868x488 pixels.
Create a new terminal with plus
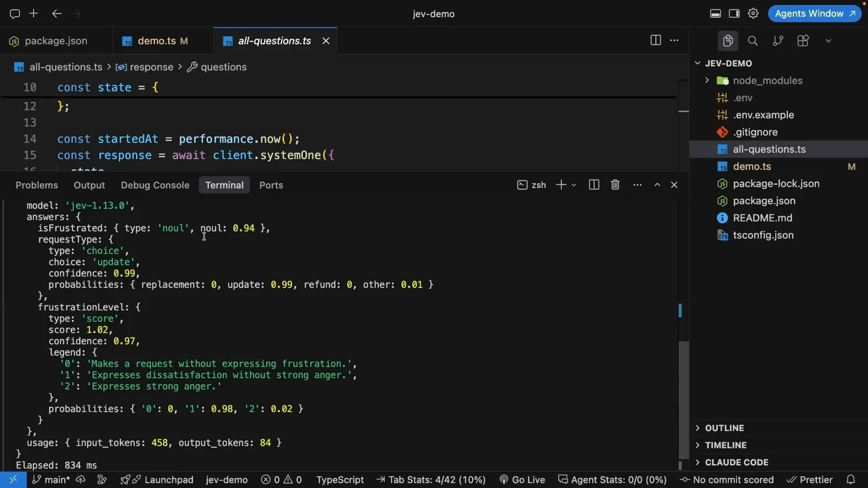(x=561, y=185)
